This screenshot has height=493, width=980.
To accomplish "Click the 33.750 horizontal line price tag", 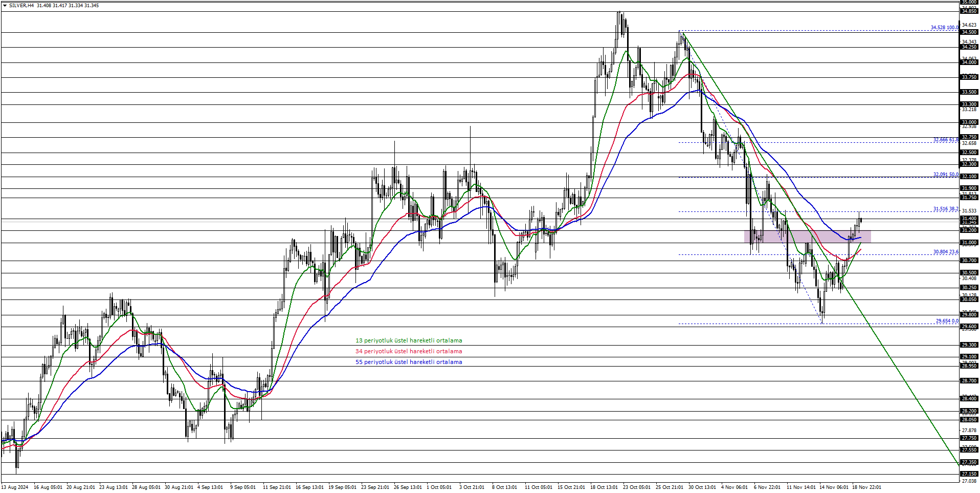I will click(x=969, y=77).
